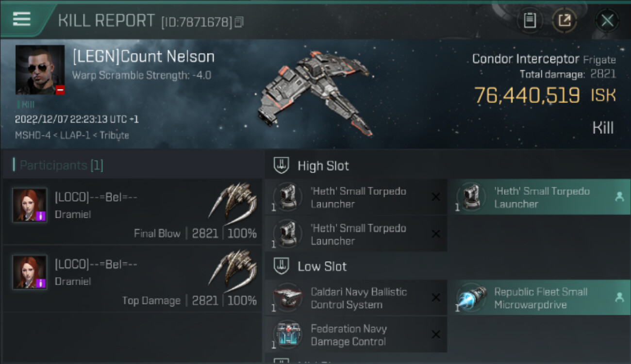Open the clipboard copy report icon

(x=530, y=20)
